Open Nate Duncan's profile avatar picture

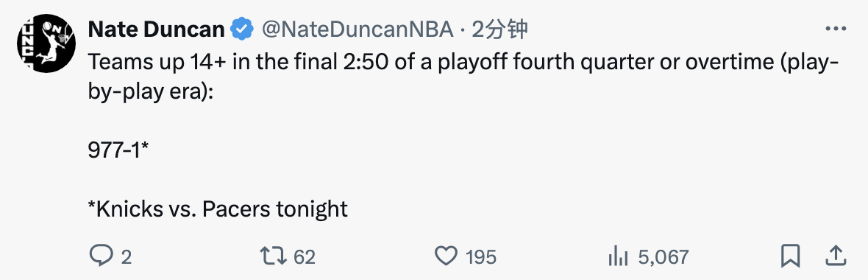click(46, 43)
